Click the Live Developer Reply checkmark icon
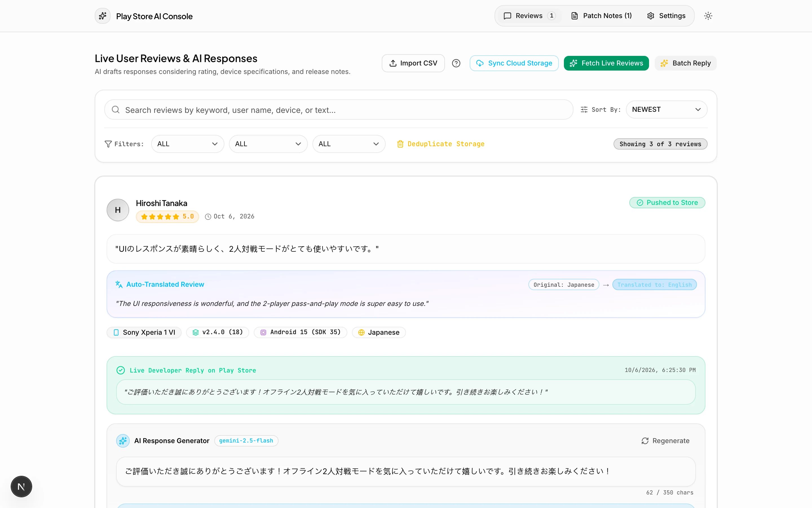The width and height of the screenshot is (812, 508). [x=120, y=370]
